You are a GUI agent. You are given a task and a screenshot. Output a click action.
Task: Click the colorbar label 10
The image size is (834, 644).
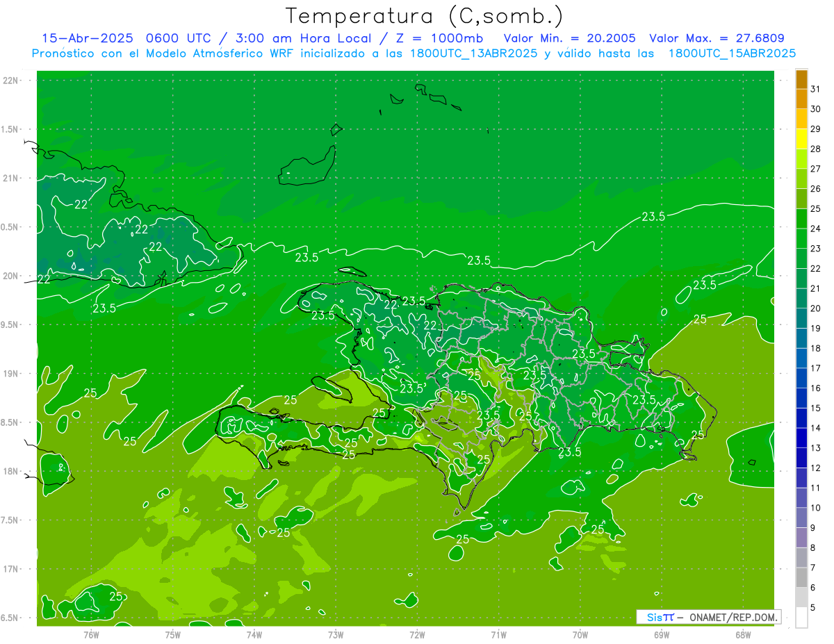click(815, 508)
